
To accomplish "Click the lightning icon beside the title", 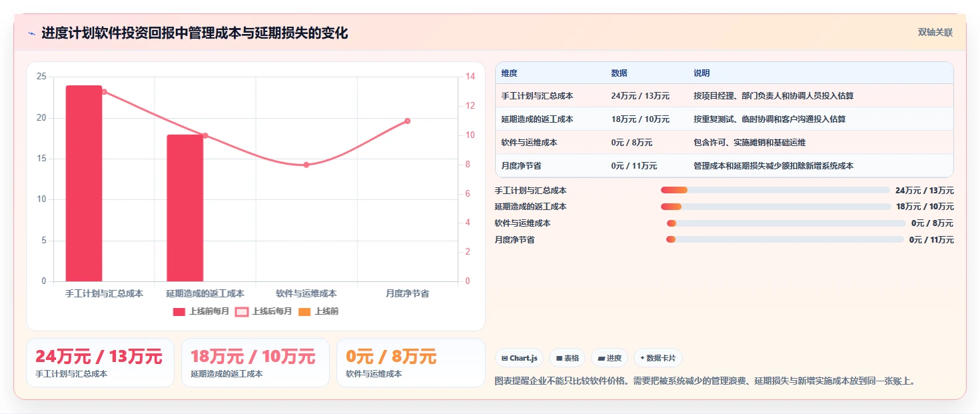I will (31, 33).
